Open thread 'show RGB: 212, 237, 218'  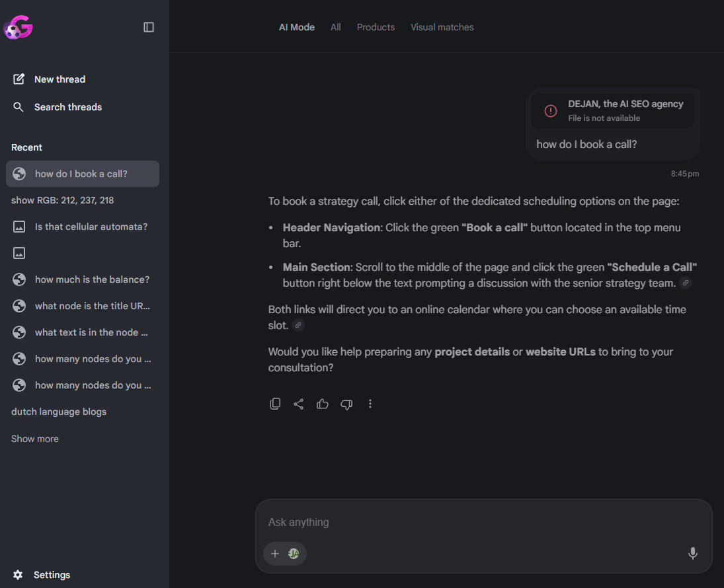(x=62, y=200)
